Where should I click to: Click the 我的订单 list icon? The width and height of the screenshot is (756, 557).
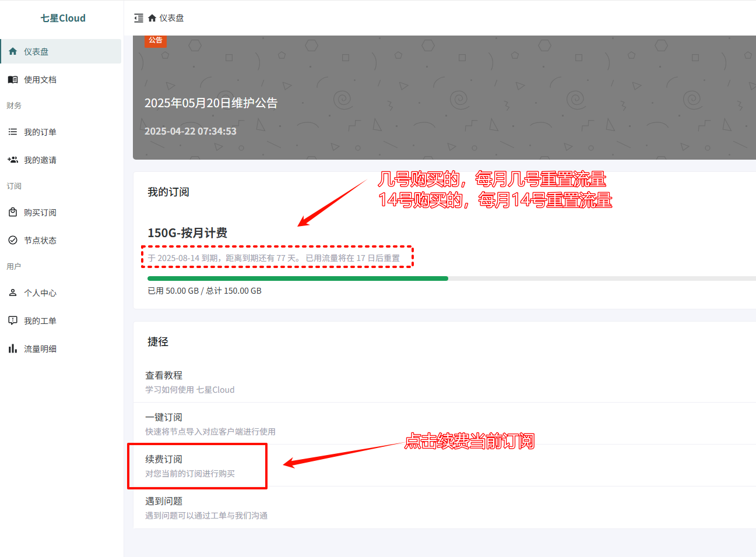(x=13, y=132)
